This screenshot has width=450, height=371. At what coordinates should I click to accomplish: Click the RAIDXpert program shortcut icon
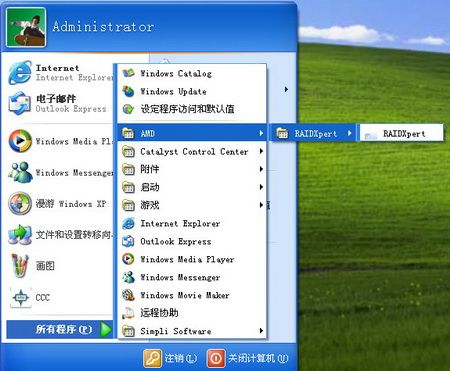371,135
